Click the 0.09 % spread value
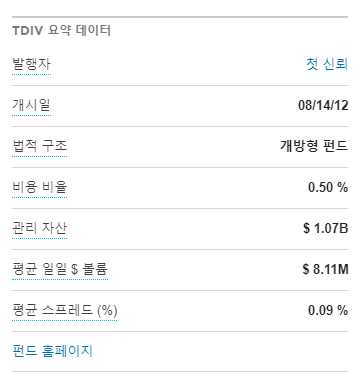Image resolution: width=361 pixels, height=391 pixels. (328, 310)
